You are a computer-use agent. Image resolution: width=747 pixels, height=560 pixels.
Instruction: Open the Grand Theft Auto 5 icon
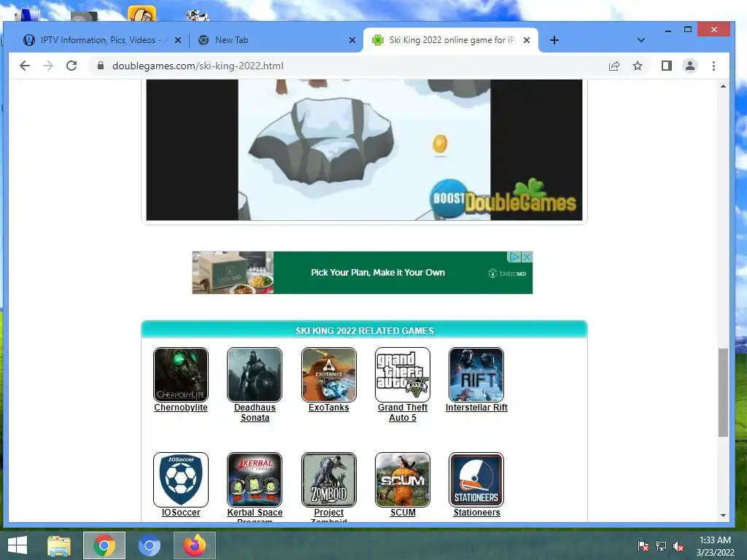point(403,375)
